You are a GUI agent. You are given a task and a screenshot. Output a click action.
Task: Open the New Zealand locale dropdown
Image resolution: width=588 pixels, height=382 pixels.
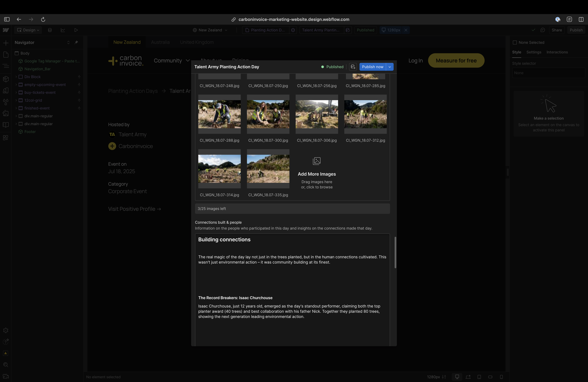point(210,30)
